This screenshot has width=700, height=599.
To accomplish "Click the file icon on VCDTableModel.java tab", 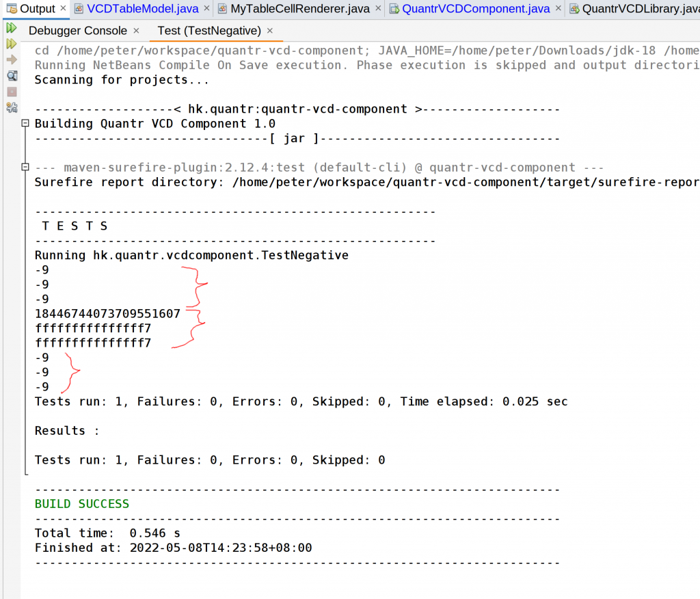I will [80, 9].
